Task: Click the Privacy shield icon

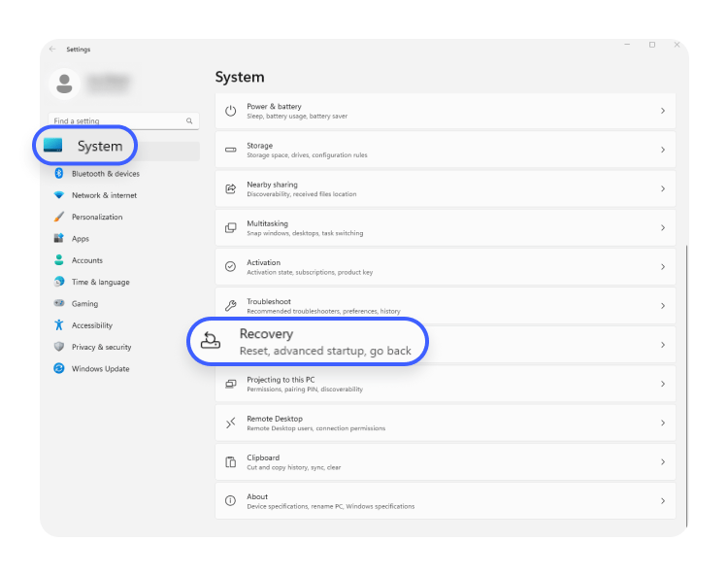Action: tap(59, 347)
